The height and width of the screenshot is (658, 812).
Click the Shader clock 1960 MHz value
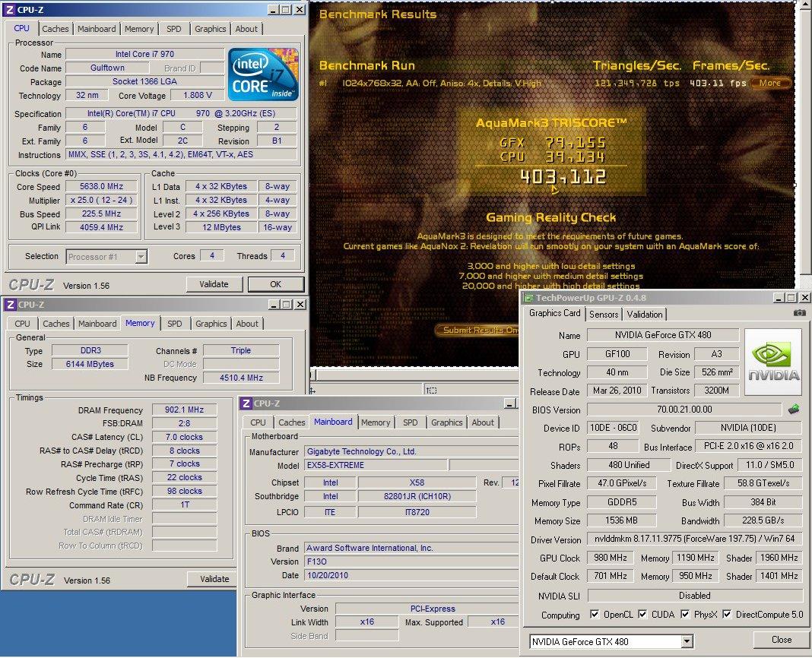[779, 558]
